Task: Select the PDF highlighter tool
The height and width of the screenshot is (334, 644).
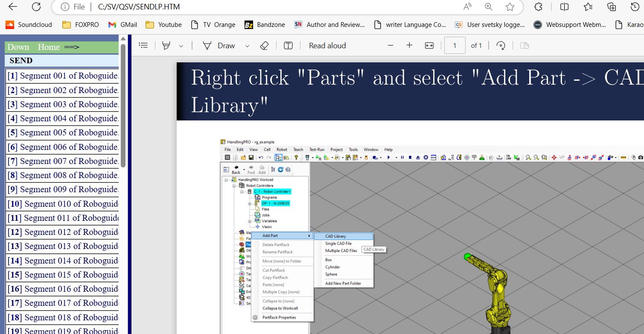Action: pos(166,46)
